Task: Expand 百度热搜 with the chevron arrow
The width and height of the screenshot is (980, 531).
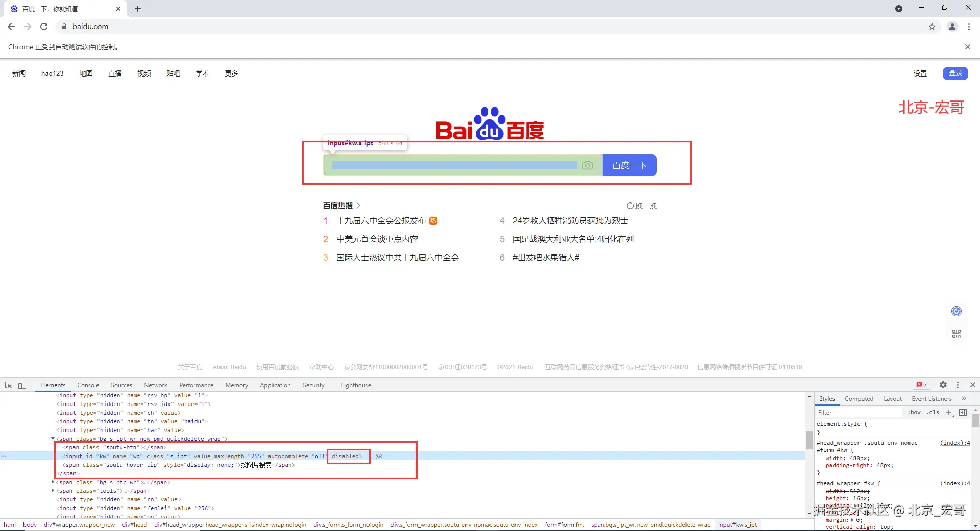Action: tap(358, 206)
